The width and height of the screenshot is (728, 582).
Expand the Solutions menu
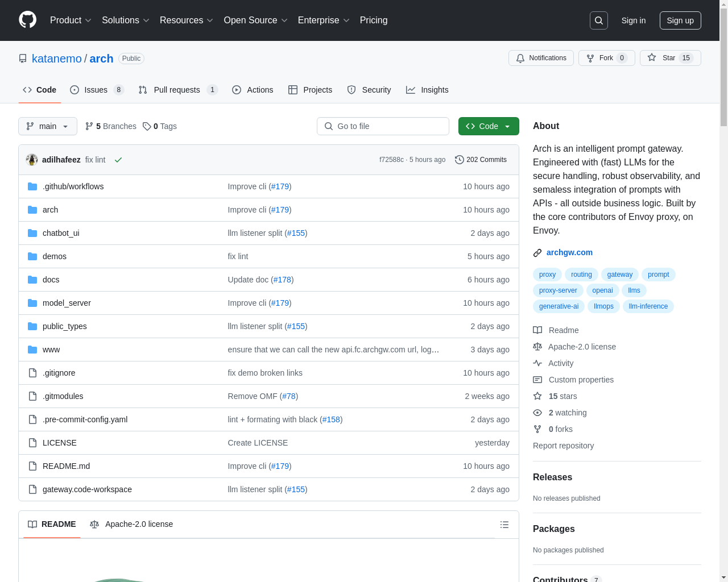coord(126,20)
